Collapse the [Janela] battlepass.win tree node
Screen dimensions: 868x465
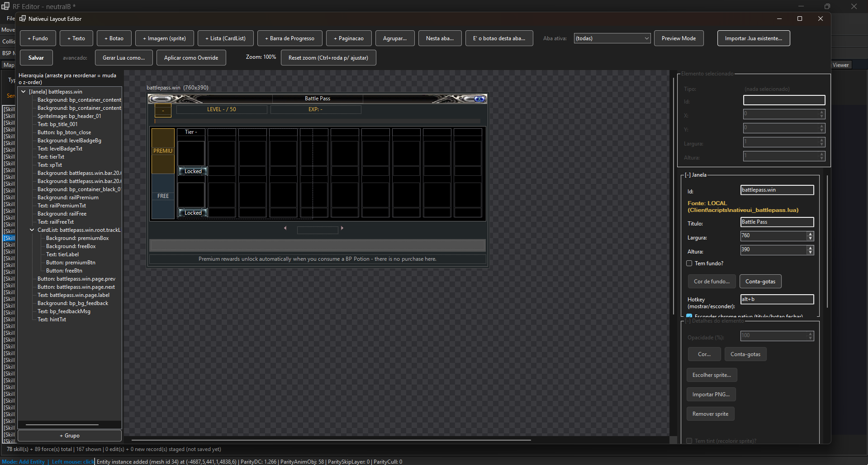[24, 92]
